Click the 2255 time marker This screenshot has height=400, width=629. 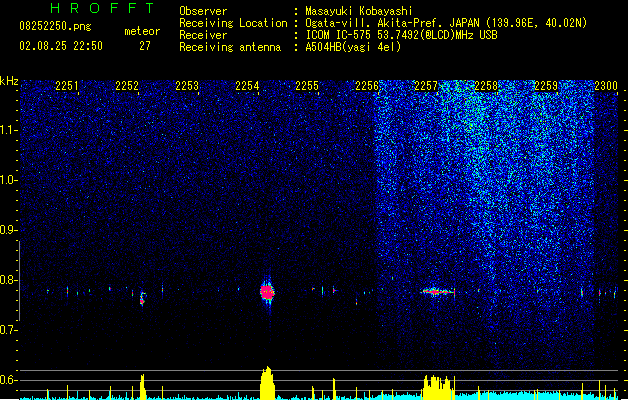point(307,86)
